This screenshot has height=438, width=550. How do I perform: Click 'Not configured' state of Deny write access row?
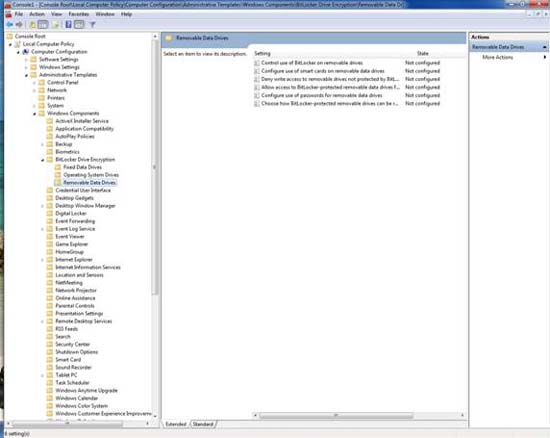422,79
